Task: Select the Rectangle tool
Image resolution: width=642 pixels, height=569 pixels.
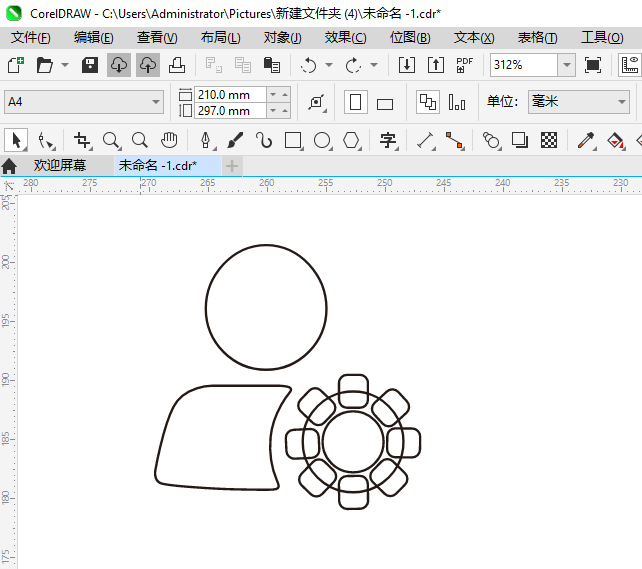Action: [293, 140]
